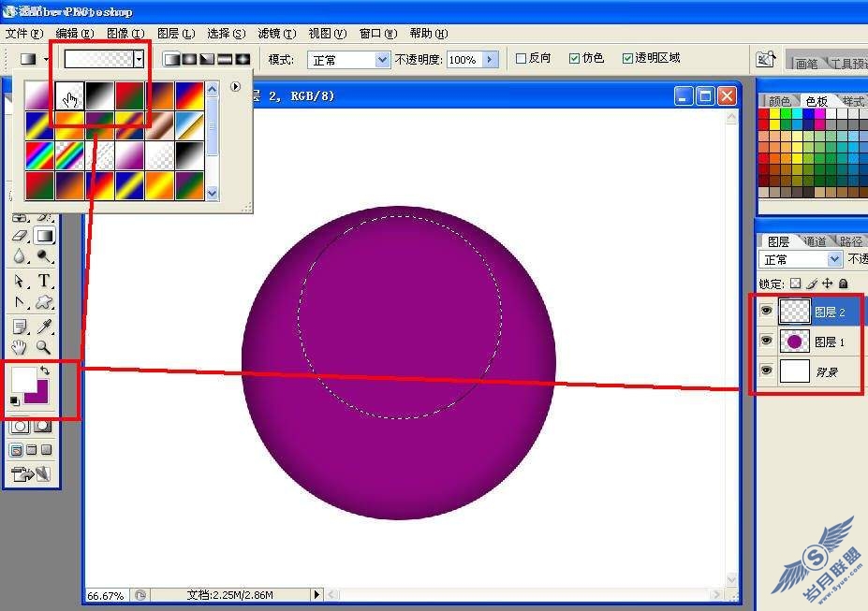
Task: Swap foreground and background colors arrow
Action: tap(45, 371)
